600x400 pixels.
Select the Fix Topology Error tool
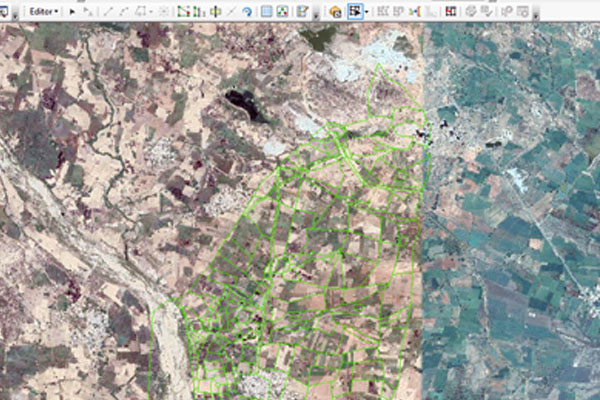507,11
